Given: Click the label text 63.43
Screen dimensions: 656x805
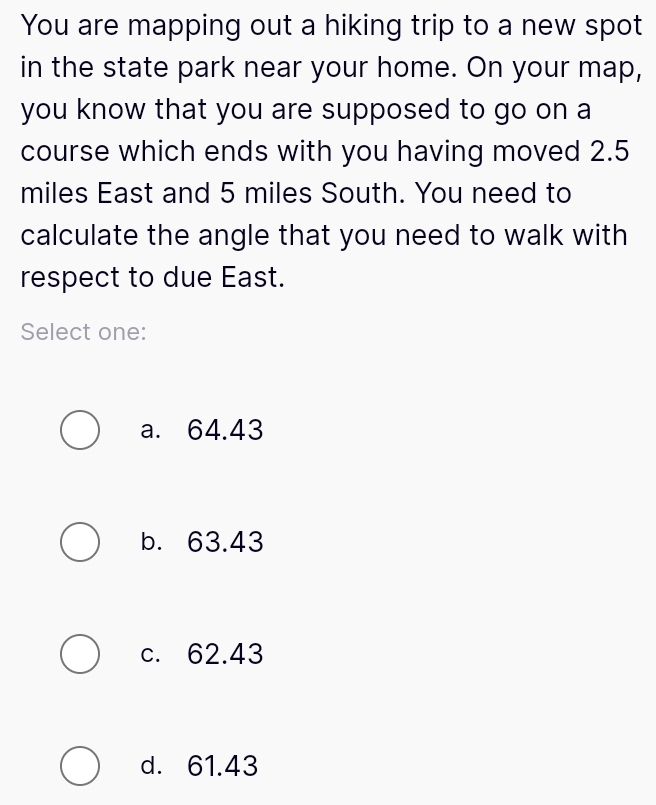Looking at the screenshot, I should pos(225,542).
